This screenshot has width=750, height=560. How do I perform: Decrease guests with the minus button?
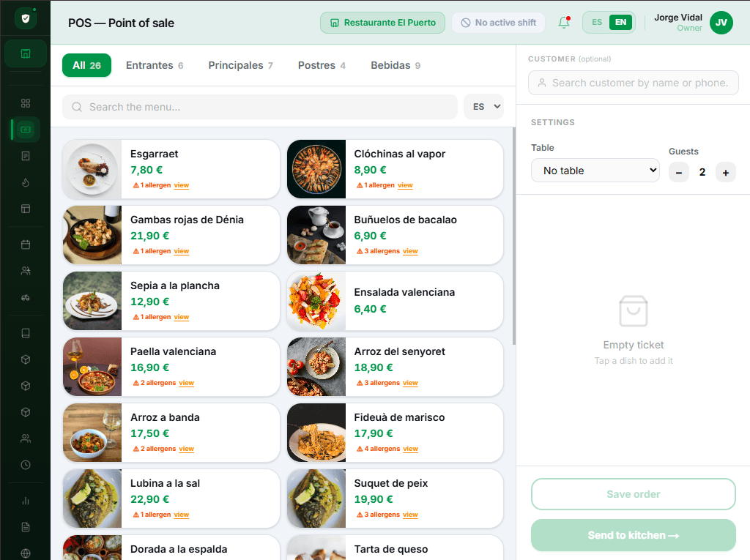tap(679, 173)
